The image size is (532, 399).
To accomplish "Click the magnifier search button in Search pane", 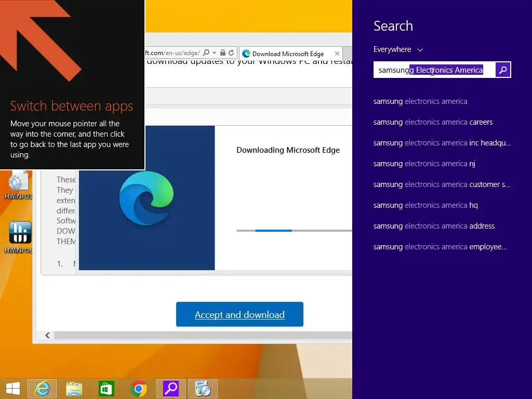I will click(503, 70).
